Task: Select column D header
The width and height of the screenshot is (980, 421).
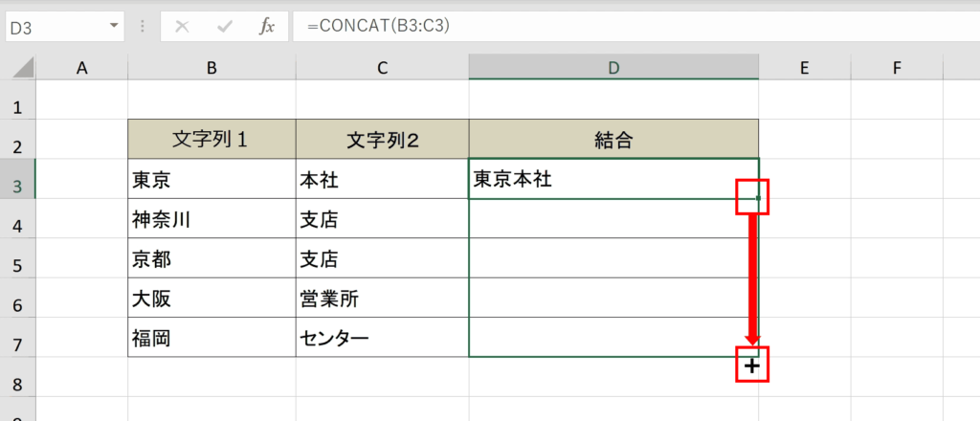Action: tap(613, 68)
